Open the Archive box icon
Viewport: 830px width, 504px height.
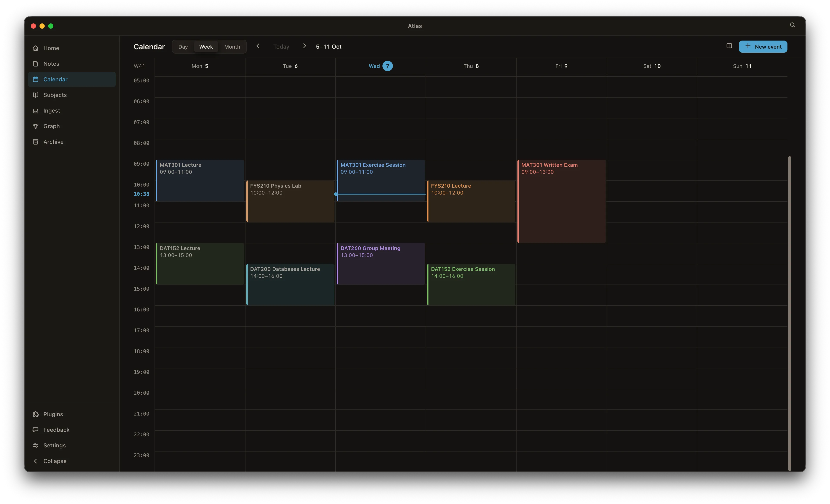tap(36, 142)
